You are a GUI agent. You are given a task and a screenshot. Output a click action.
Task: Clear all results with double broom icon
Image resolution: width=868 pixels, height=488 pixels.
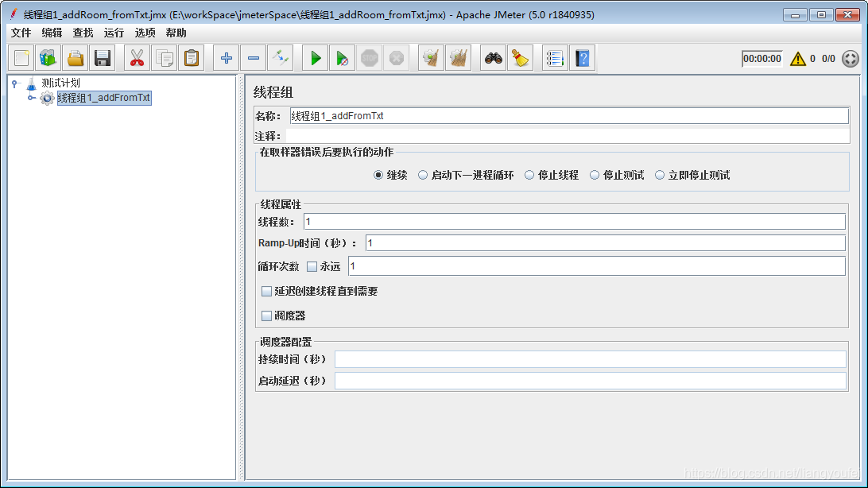point(459,58)
